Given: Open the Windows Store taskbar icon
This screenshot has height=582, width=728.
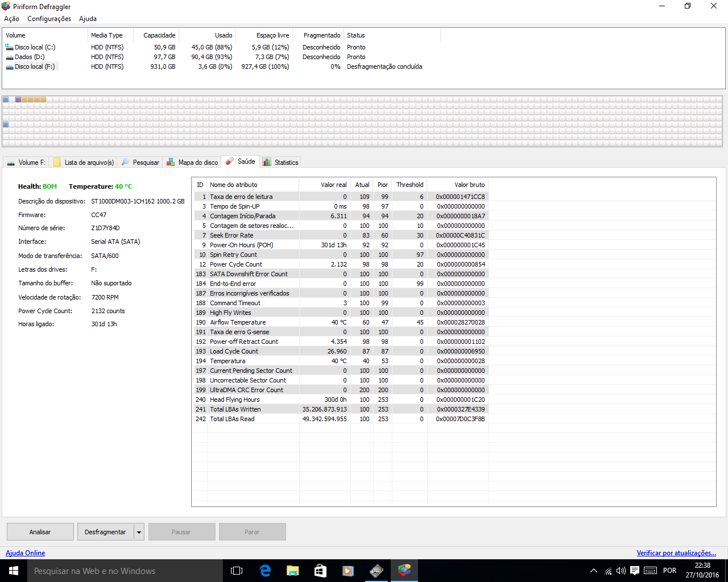Looking at the screenshot, I should 320,571.
